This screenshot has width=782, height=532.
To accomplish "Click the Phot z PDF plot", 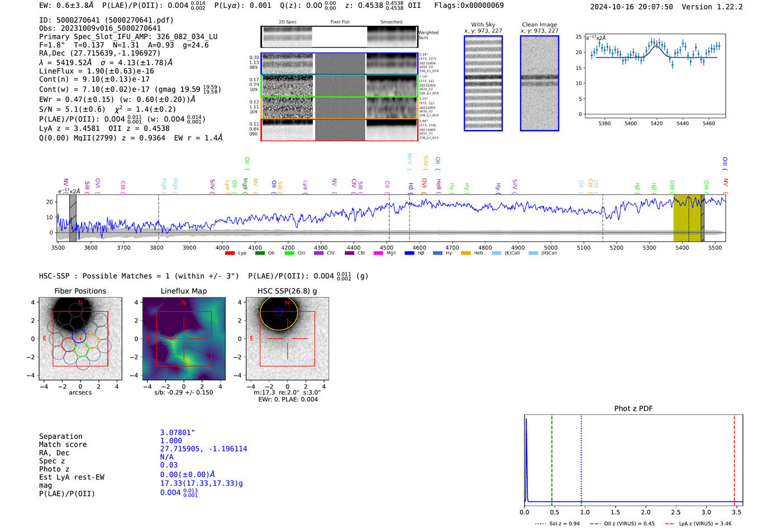I will coord(633,460).
